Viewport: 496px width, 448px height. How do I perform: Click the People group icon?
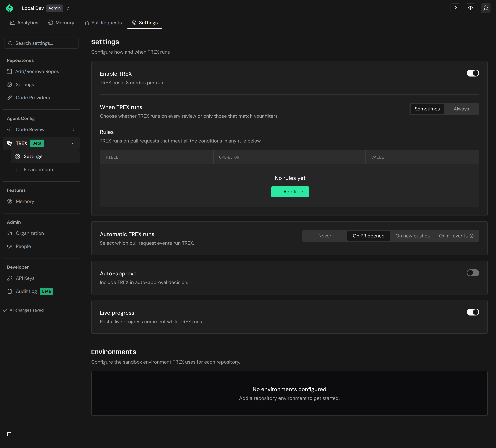coord(10,246)
